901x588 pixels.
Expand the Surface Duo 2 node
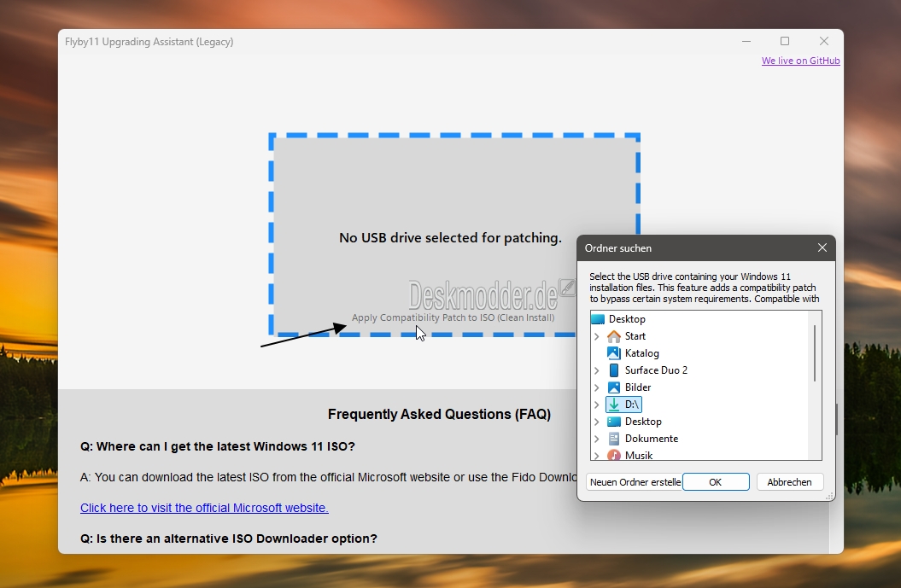[596, 370]
